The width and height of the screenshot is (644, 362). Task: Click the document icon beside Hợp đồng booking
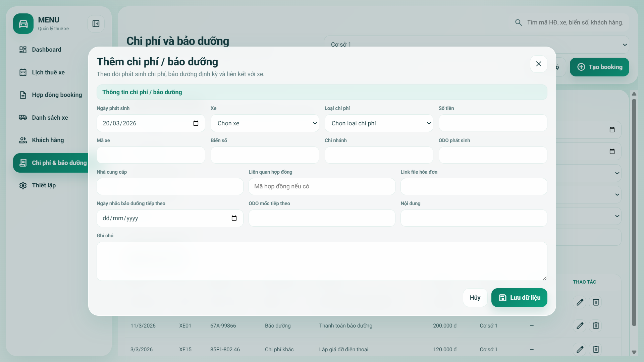(22, 95)
